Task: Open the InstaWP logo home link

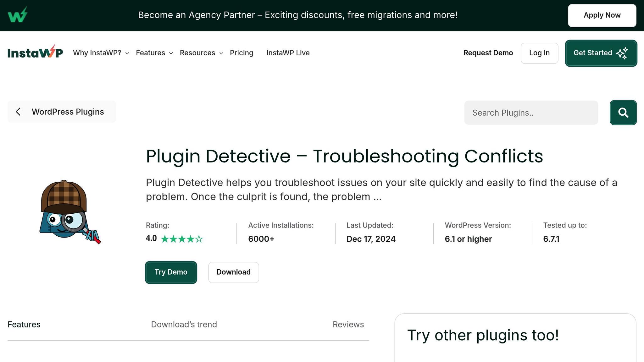Action: click(x=35, y=52)
